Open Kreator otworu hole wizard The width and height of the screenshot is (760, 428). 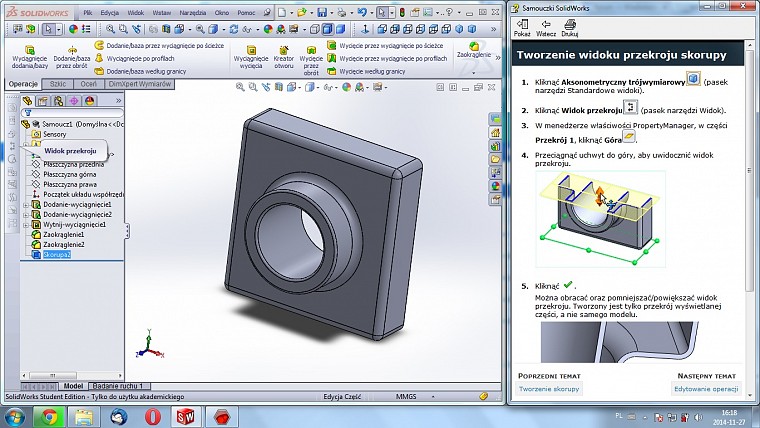[284, 57]
